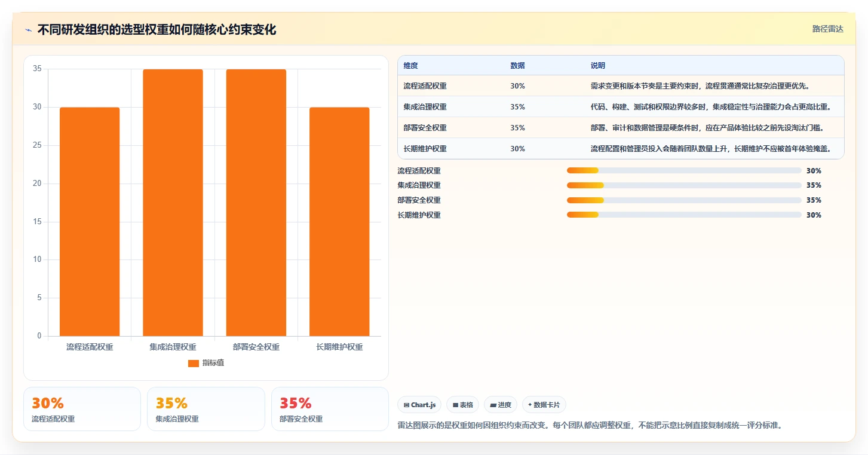Click the 集成治理权重 bar in the chart
The width and height of the screenshot is (868, 455).
pos(173,203)
